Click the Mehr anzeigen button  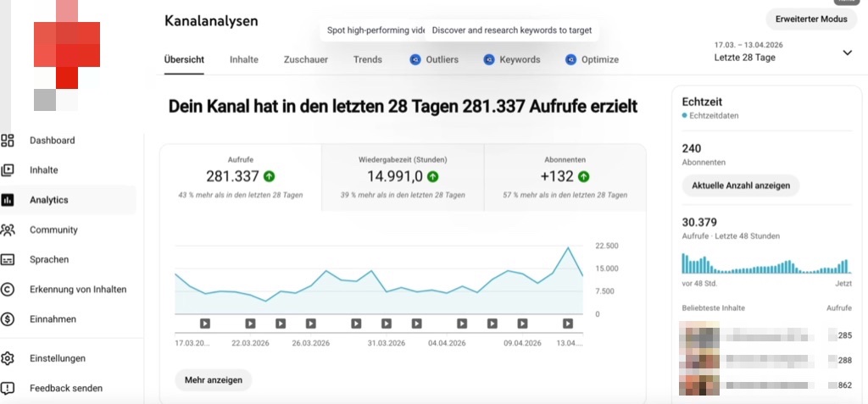point(213,380)
